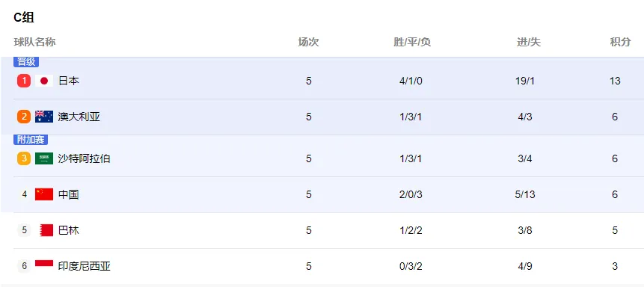The height and width of the screenshot is (287, 644).
Task: Click the Bahrain flag icon
Action: pyautogui.click(x=46, y=230)
